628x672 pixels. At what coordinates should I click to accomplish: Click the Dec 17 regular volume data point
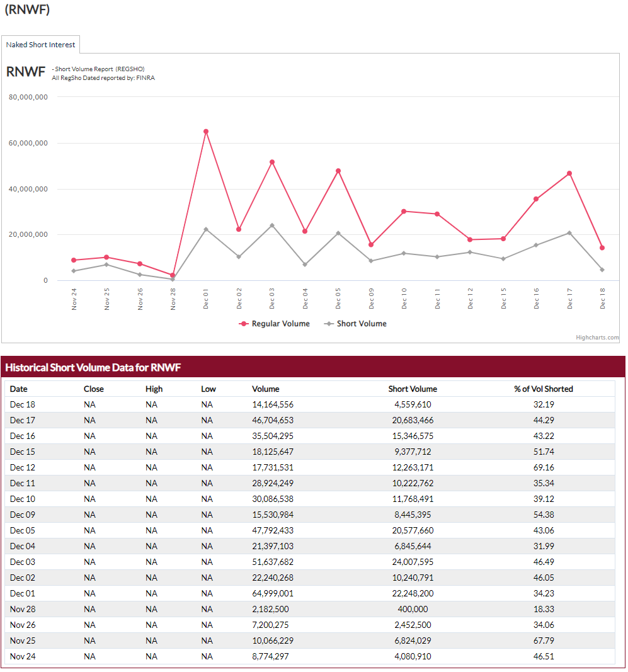click(569, 174)
